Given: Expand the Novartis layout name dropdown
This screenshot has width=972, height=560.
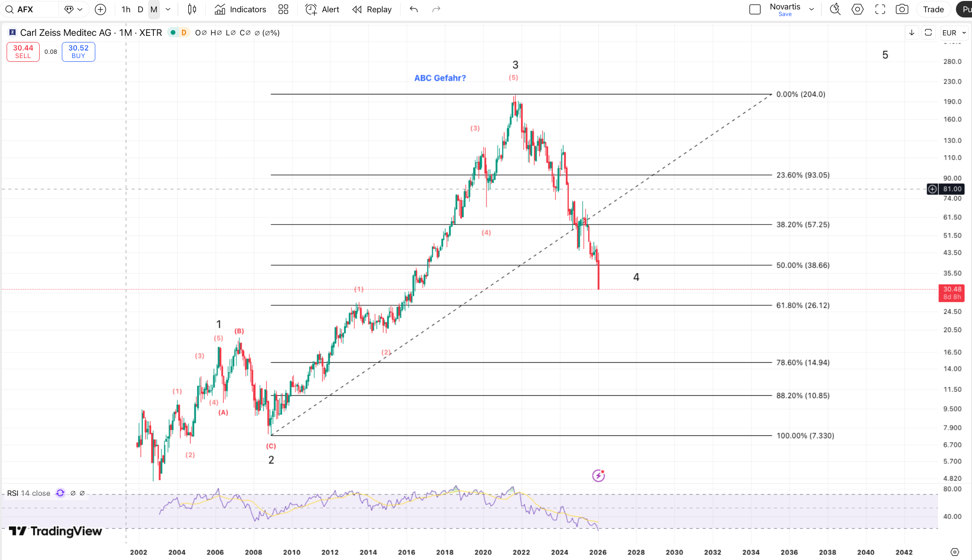Looking at the screenshot, I should click(812, 9).
